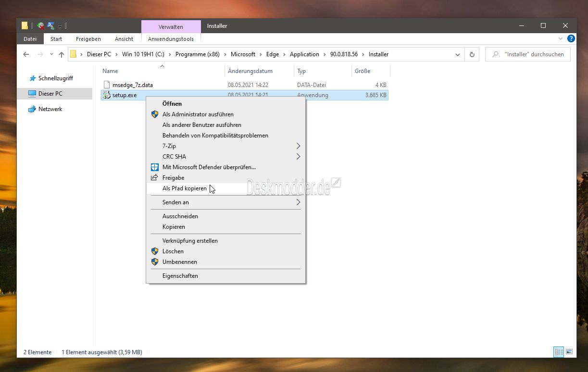The image size is (588, 372).
Task: Select Netzwerk in the navigation pane
Action: 50,109
